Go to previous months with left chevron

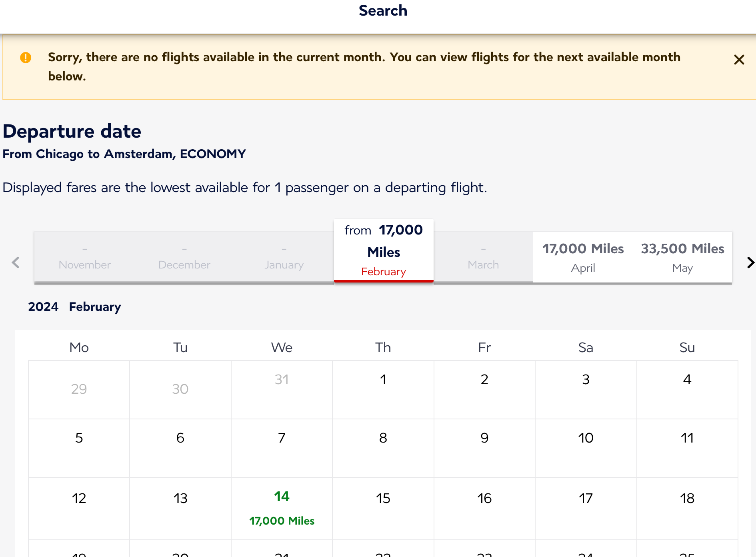tap(16, 262)
